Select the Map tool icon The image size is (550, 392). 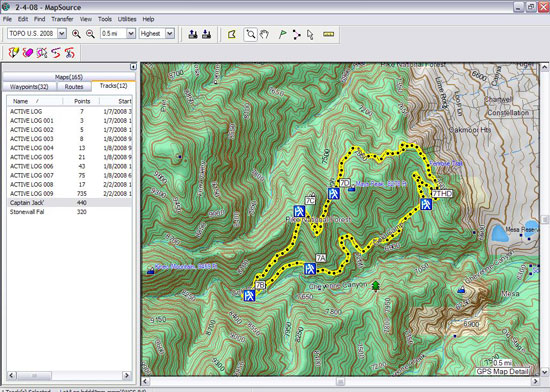(x=232, y=34)
